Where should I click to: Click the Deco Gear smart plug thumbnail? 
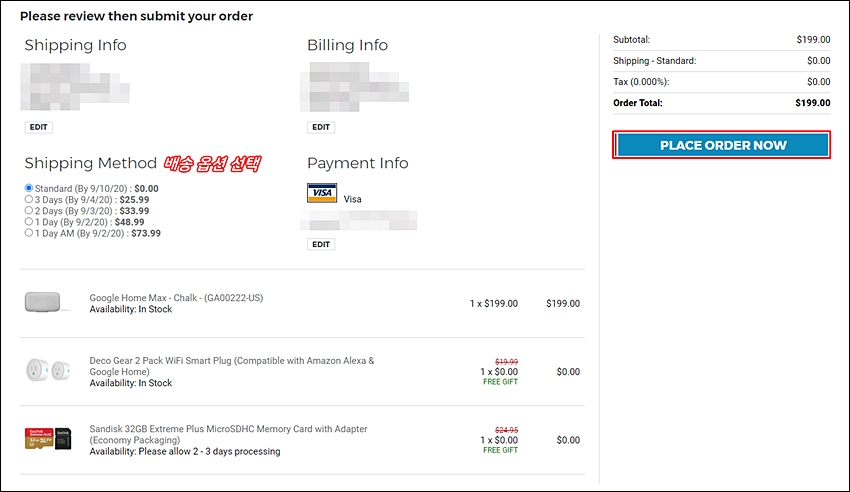click(46, 370)
